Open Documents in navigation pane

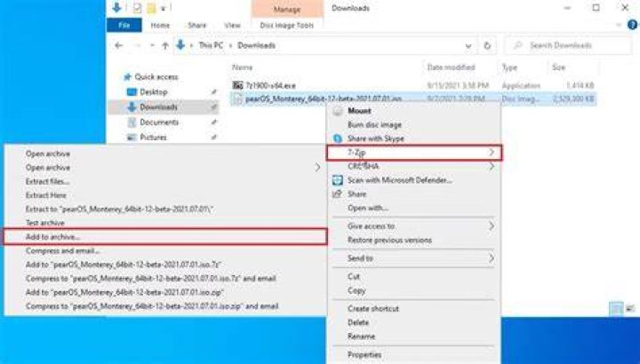(x=159, y=123)
